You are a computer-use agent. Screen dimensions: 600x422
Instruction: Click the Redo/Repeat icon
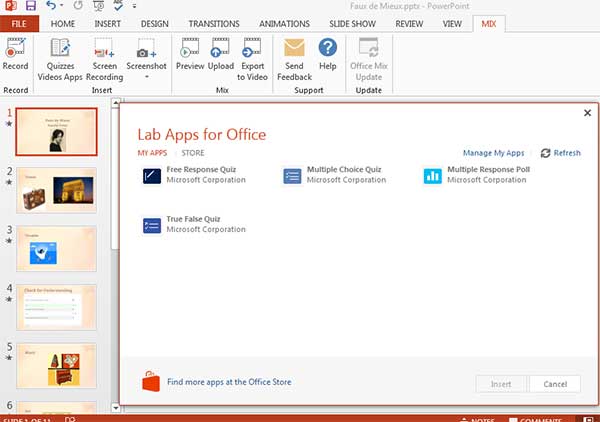78,5
